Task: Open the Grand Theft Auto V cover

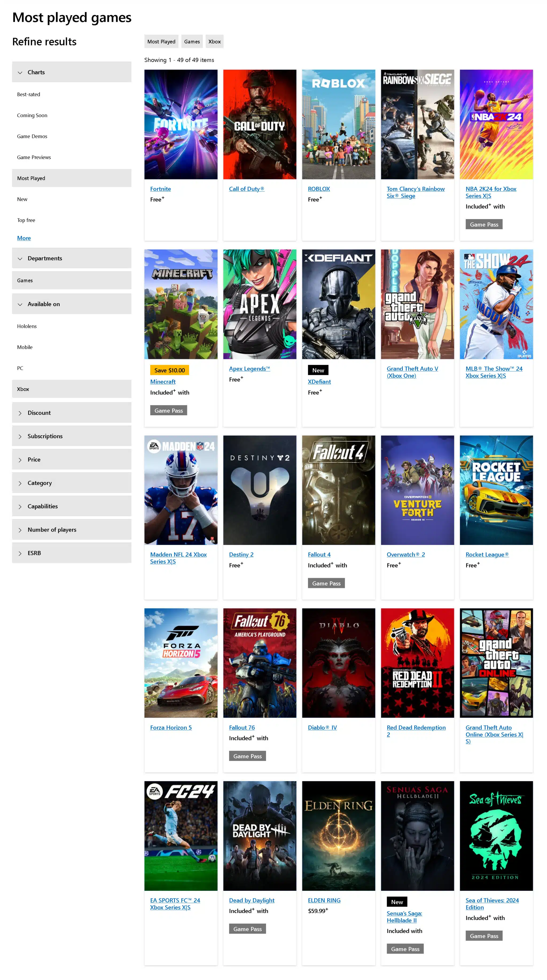Action: pos(417,304)
